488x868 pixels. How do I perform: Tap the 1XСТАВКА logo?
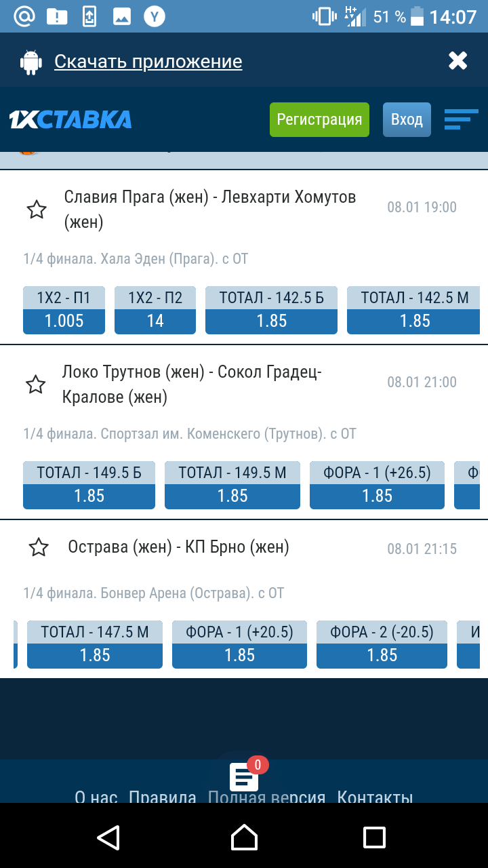pos(70,119)
